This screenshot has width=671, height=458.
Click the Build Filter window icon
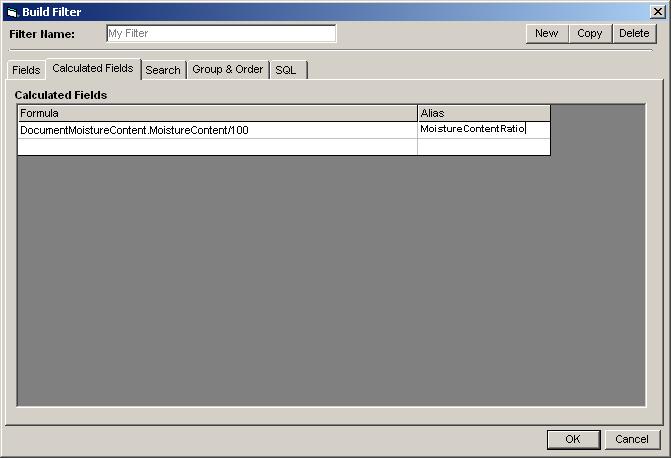pyautogui.click(x=12, y=12)
